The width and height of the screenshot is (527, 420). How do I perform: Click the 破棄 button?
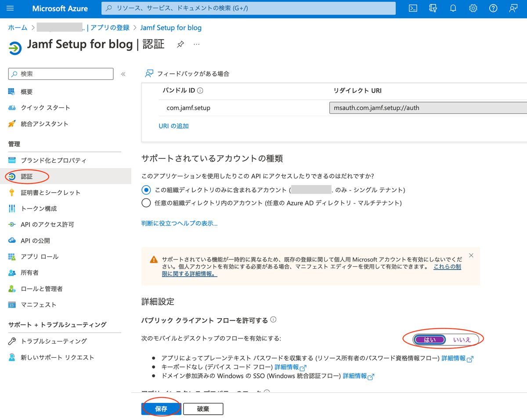(203, 409)
